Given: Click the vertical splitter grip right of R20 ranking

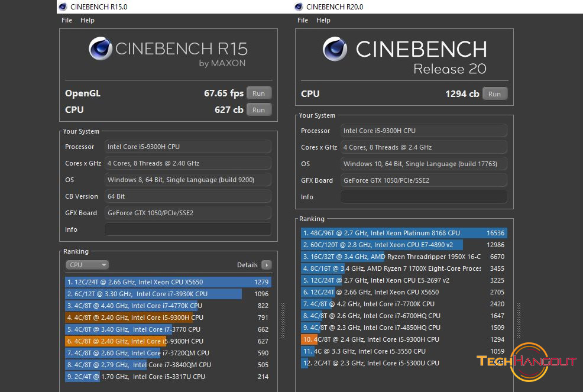Looking at the screenshot, I should tap(519, 320).
